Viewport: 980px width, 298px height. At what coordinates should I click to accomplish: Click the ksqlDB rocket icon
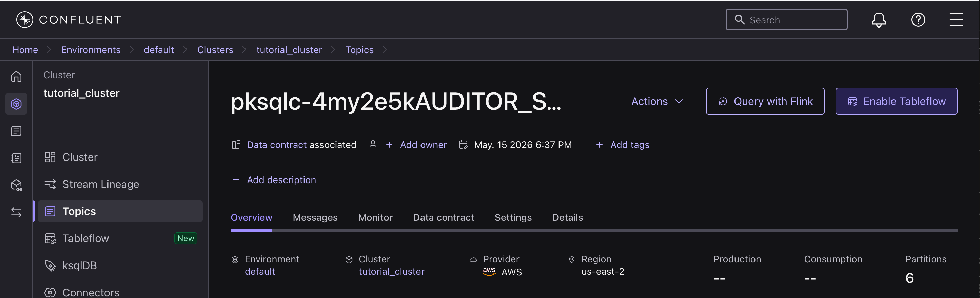point(50,265)
